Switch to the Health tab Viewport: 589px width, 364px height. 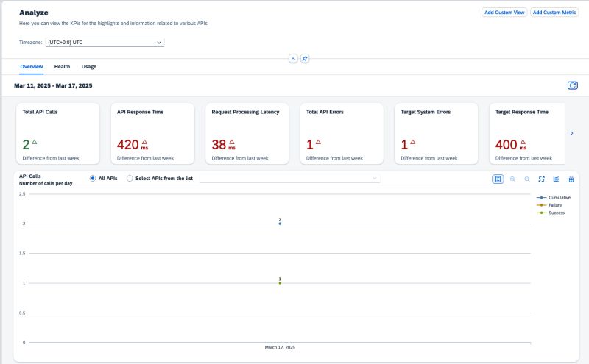(62, 66)
